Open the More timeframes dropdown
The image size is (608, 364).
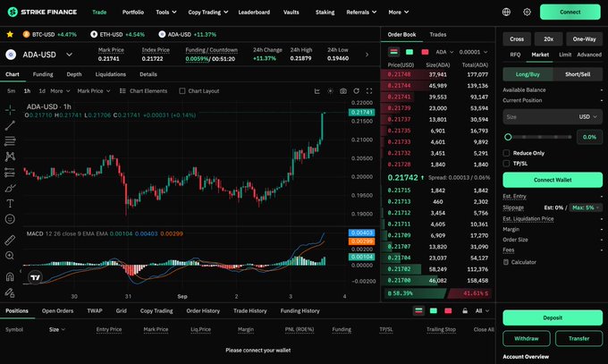pos(60,91)
